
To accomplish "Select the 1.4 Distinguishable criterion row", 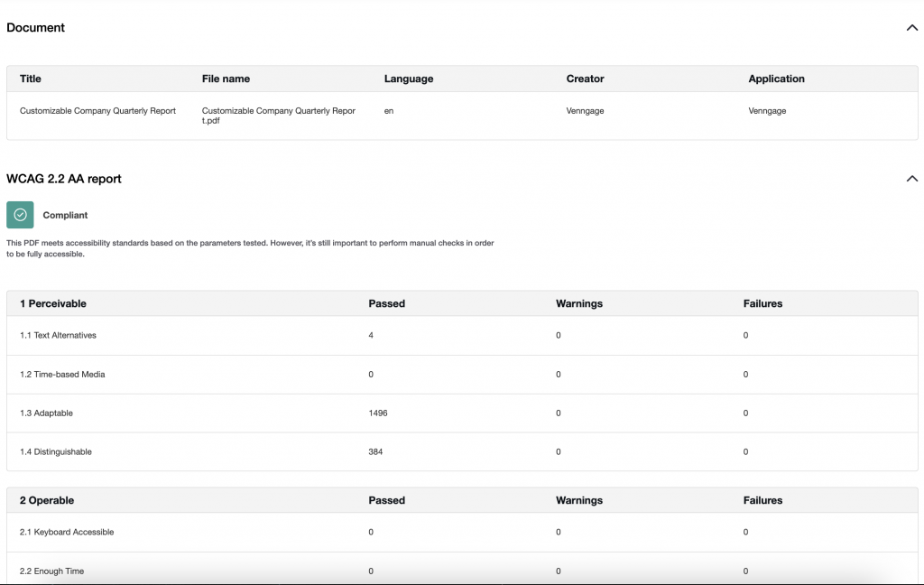I will [58, 451].
